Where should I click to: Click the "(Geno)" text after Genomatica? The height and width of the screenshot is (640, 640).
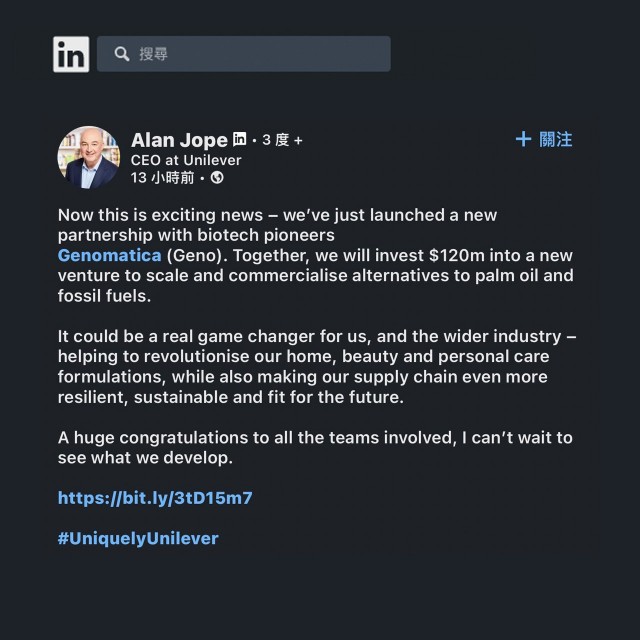click(191, 255)
